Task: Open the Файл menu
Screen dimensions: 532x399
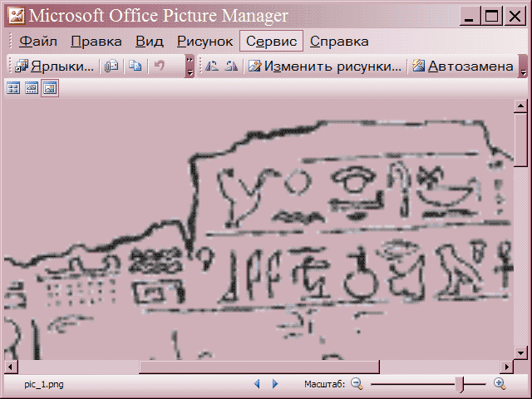Action: pos(38,42)
